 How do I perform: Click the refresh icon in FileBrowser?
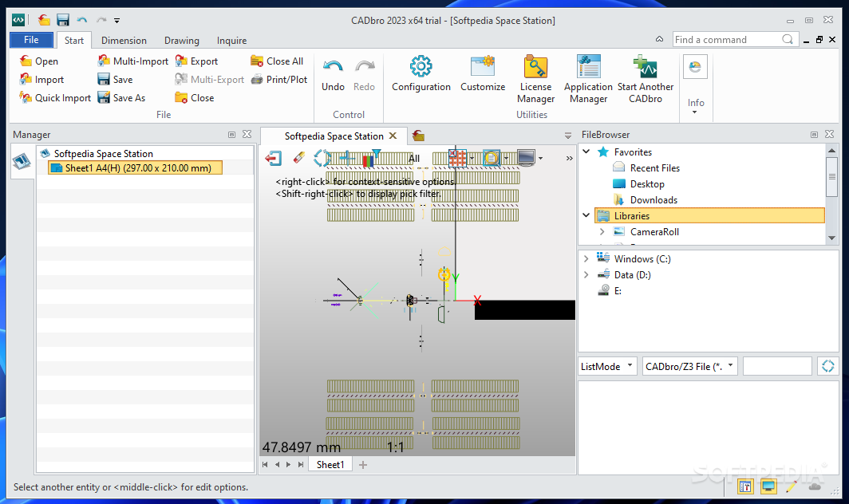828,366
